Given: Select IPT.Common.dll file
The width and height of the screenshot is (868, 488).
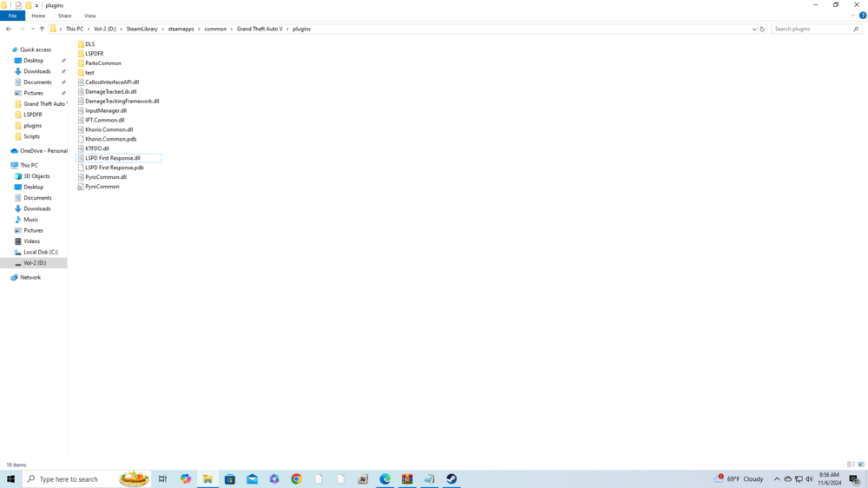Looking at the screenshot, I should pyautogui.click(x=102, y=120).
